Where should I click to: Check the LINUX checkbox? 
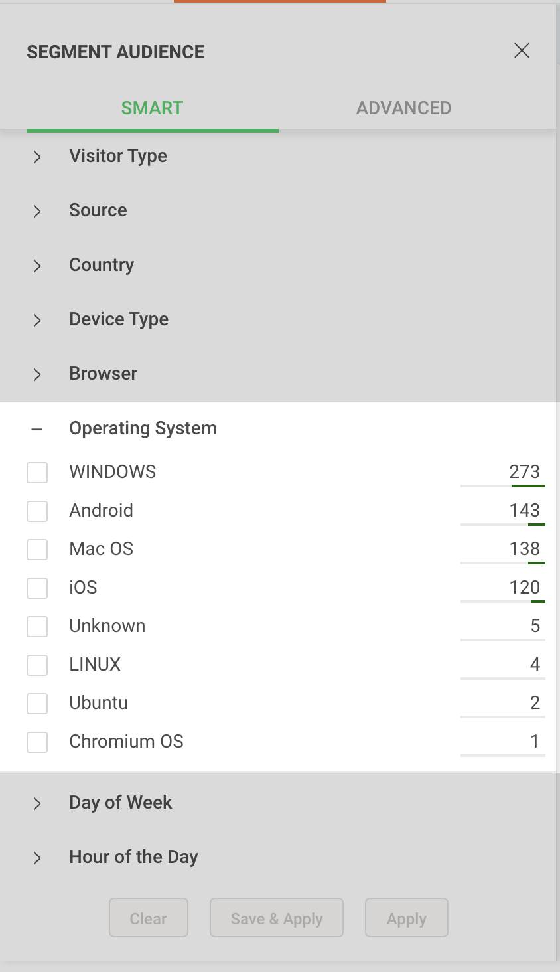[37, 665]
